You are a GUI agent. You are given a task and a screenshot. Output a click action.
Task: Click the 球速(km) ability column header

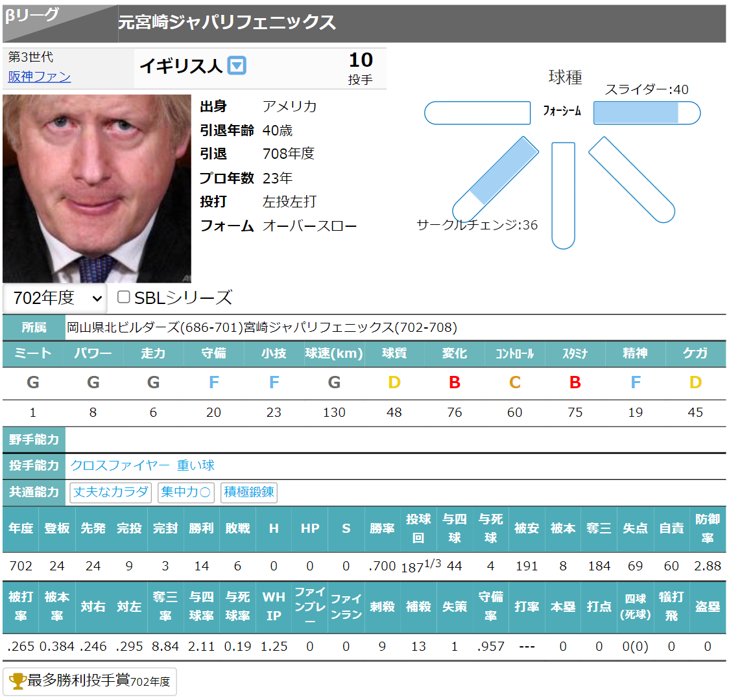click(334, 353)
